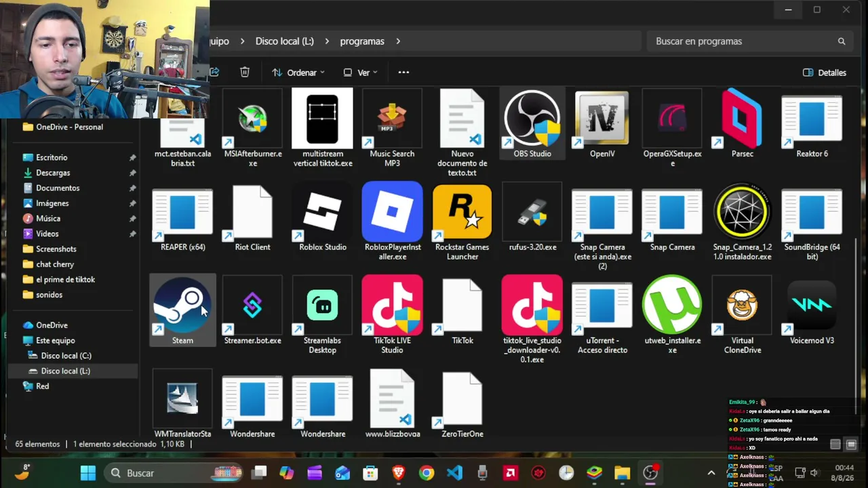Select the ZeroTierOne shortcut

462,404
